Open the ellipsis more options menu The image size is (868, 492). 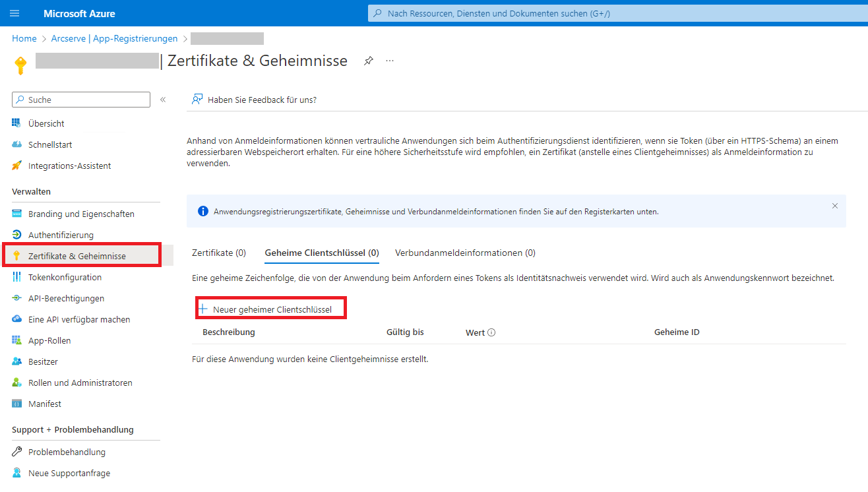coord(390,61)
